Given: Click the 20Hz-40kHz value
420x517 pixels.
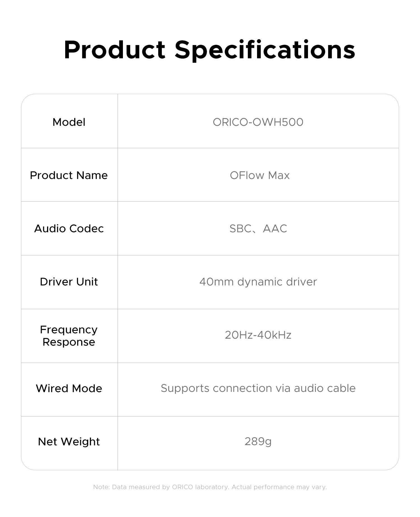Looking at the screenshot, I should (x=258, y=335).
